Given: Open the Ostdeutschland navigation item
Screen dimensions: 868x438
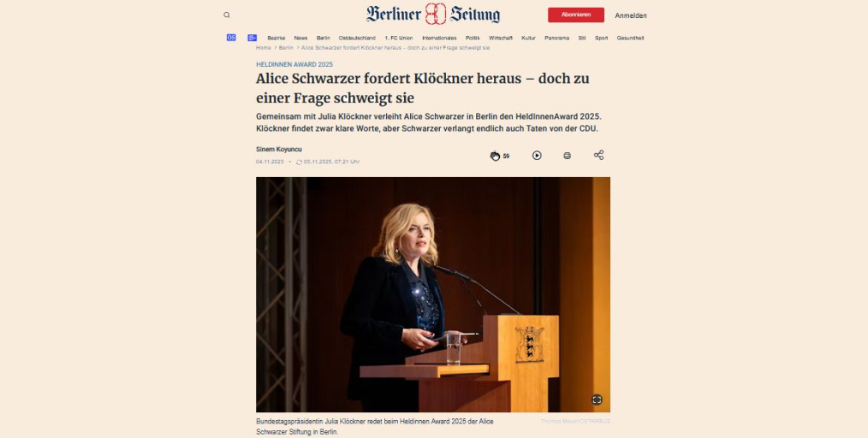Looking at the screenshot, I should tap(357, 38).
